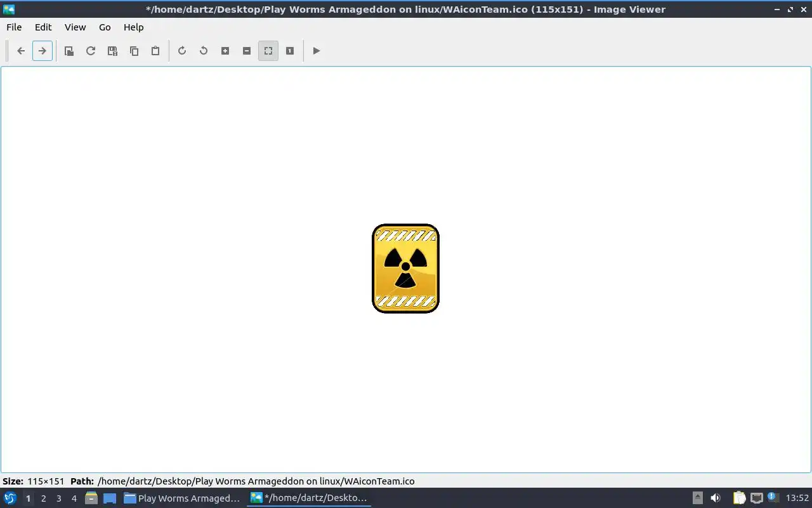
Task: Open the Help menu
Action: [x=133, y=27]
